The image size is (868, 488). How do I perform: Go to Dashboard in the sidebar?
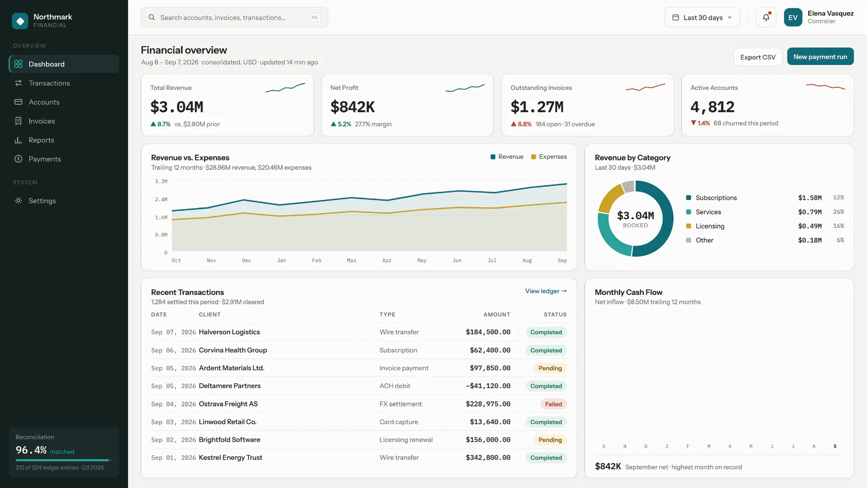(64, 64)
